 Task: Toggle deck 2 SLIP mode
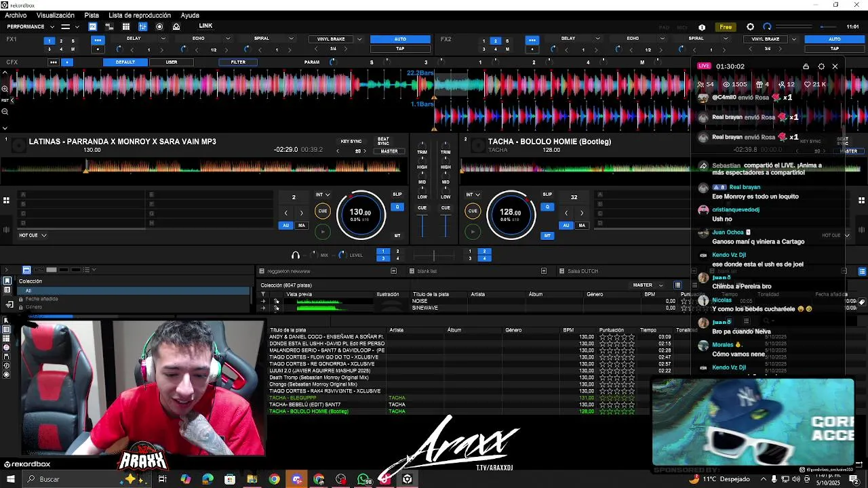(547, 195)
